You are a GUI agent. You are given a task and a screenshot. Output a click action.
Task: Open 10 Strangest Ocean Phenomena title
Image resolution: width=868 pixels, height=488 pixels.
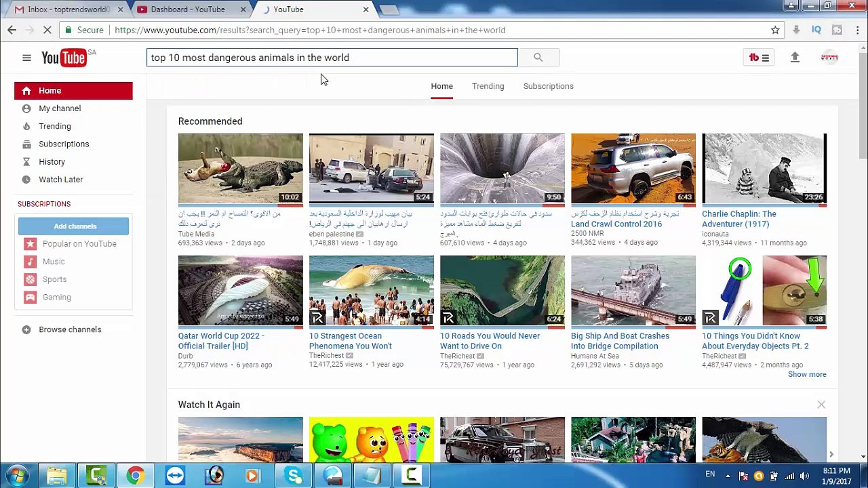[x=351, y=341]
